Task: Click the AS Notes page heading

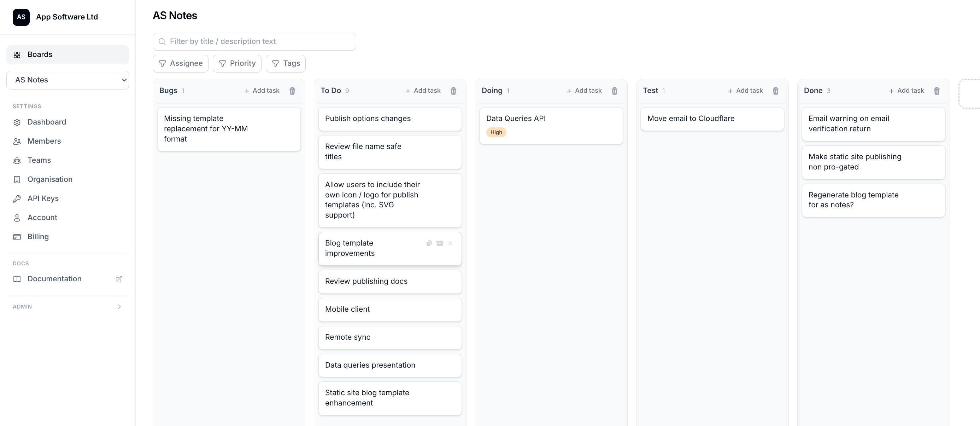Action: 175,16
